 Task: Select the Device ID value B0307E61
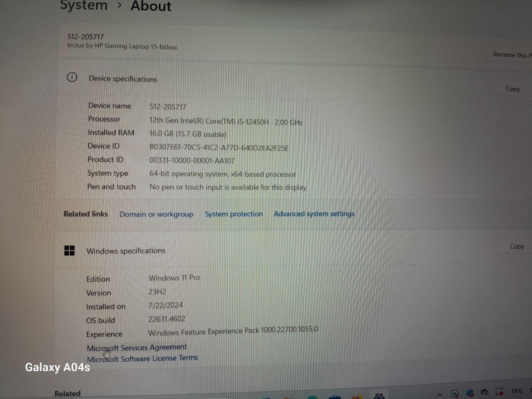click(219, 148)
